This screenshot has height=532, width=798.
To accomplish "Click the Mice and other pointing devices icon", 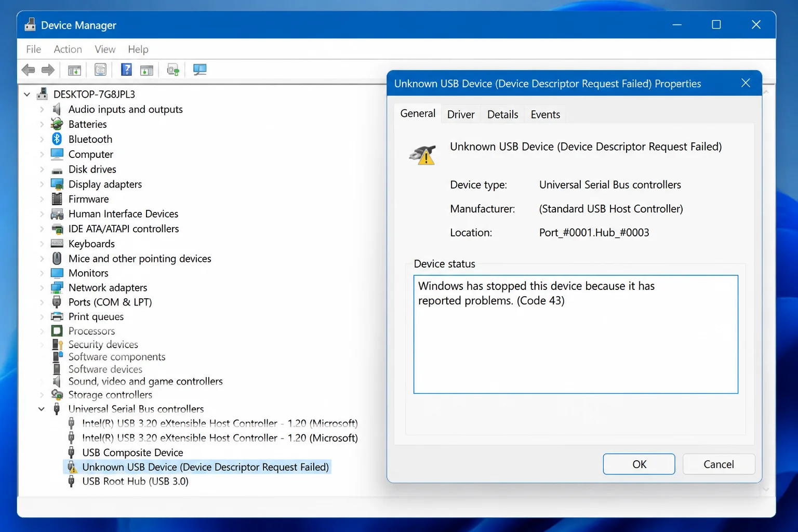I will pos(57,258).
